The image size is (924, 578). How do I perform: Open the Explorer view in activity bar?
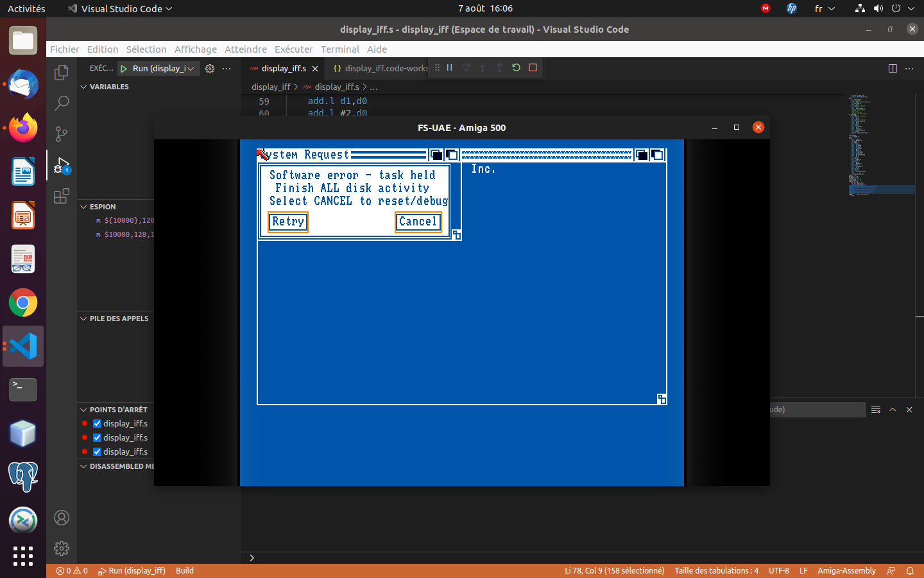pyautogui.click(x=62, y=73)
